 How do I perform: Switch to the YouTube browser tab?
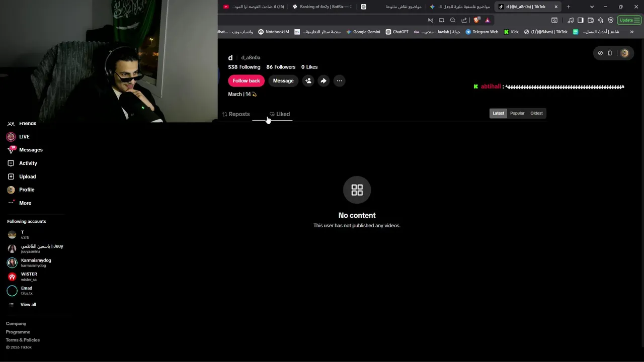coord(255,7)
